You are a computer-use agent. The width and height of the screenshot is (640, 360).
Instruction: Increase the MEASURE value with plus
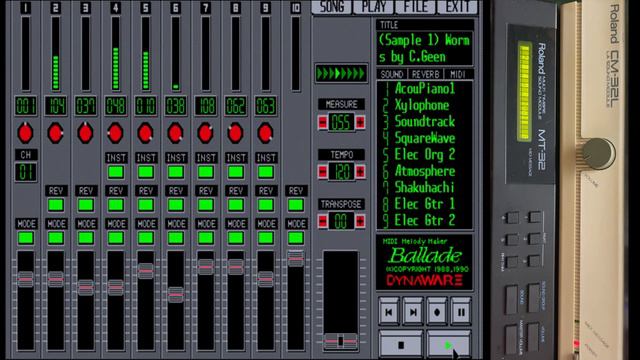coord(360,122)
